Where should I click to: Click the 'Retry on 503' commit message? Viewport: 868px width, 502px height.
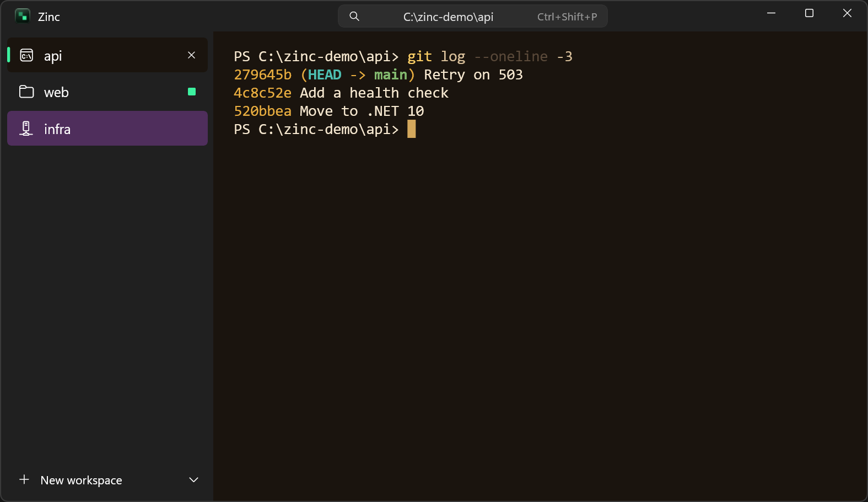click(473, 74)
